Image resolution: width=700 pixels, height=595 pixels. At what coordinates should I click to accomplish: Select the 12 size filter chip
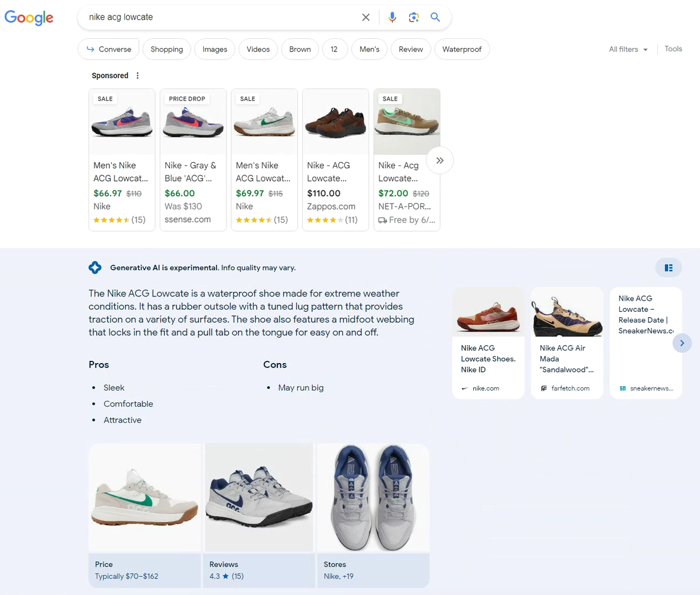(334, 49)
